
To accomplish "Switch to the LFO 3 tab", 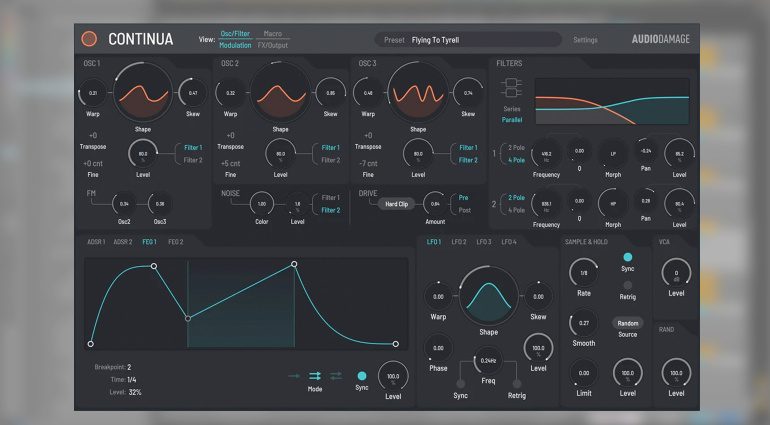I will point(484,242).
